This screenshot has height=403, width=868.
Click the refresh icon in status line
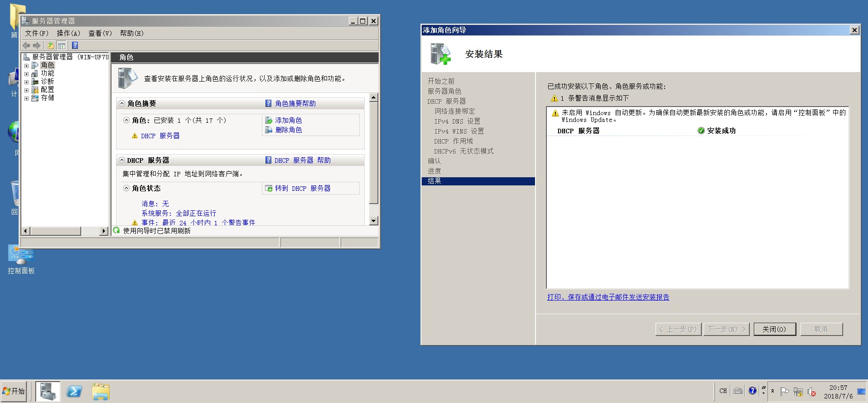click(x=116, y=230)
